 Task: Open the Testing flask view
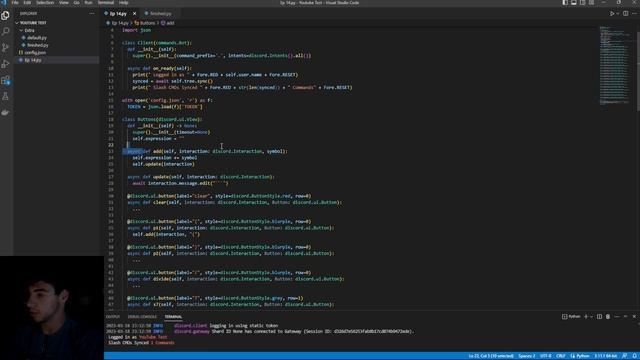pyautogui.click(x=5, y=97)
